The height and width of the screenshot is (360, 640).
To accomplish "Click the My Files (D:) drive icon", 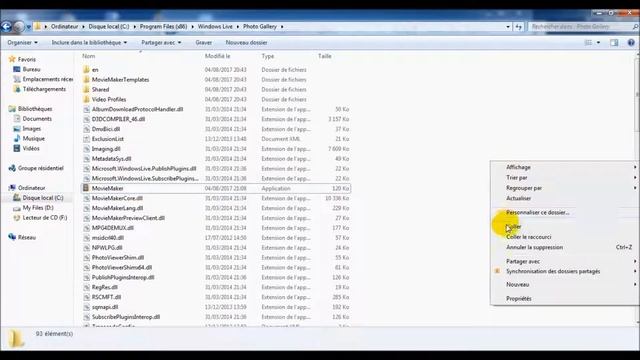I will (17, 208).
